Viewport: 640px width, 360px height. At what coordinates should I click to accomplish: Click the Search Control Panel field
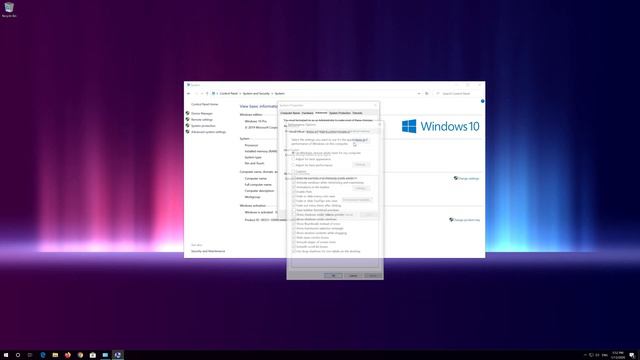pos(459,93)
